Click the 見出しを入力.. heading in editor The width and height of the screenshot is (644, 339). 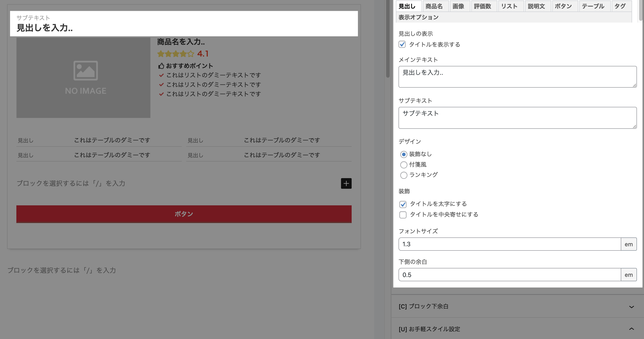coord(45,28)
